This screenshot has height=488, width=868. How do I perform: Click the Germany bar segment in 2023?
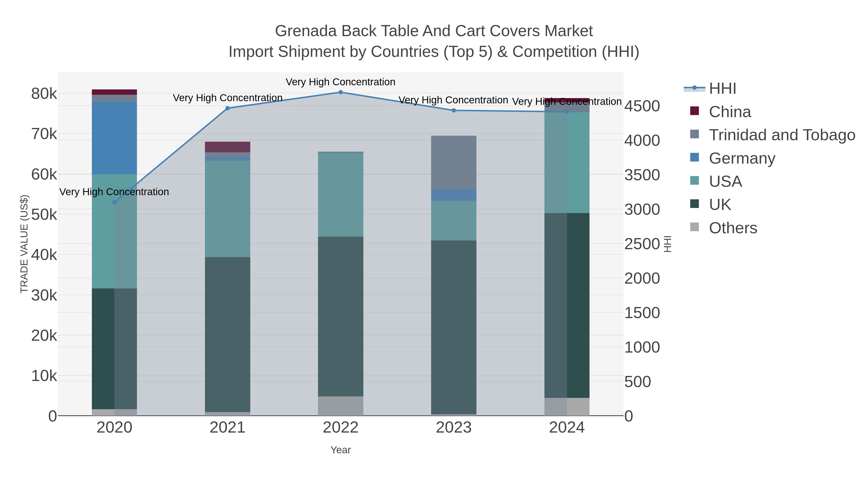coord(454,195)
